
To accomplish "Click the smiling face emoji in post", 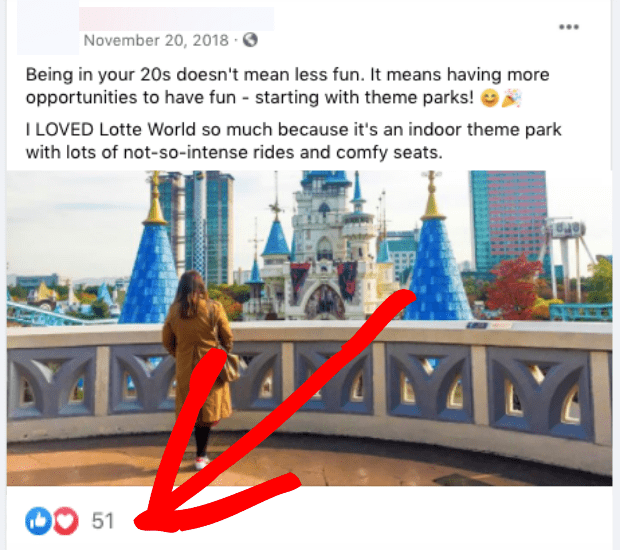I will 490,98.
